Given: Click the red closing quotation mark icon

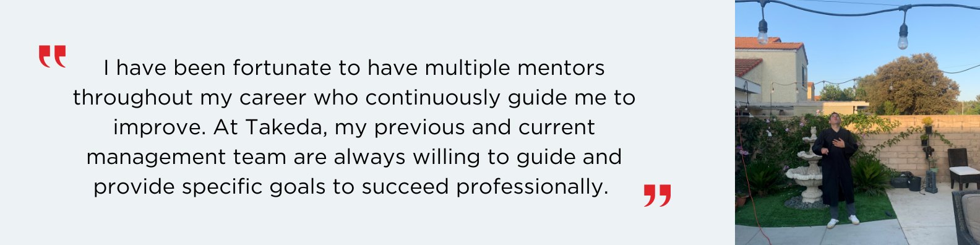Looking at the screenshot, I should pyautogui.click(x=657, y=195).
